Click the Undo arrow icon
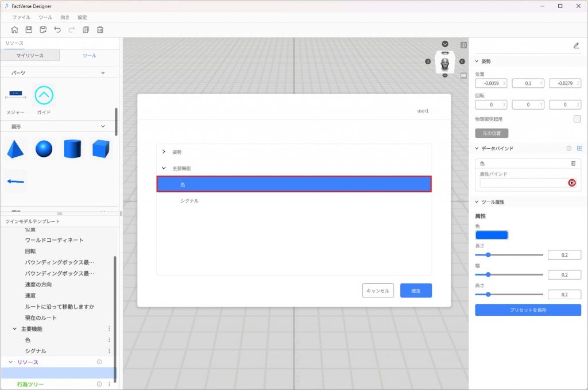 57,30
